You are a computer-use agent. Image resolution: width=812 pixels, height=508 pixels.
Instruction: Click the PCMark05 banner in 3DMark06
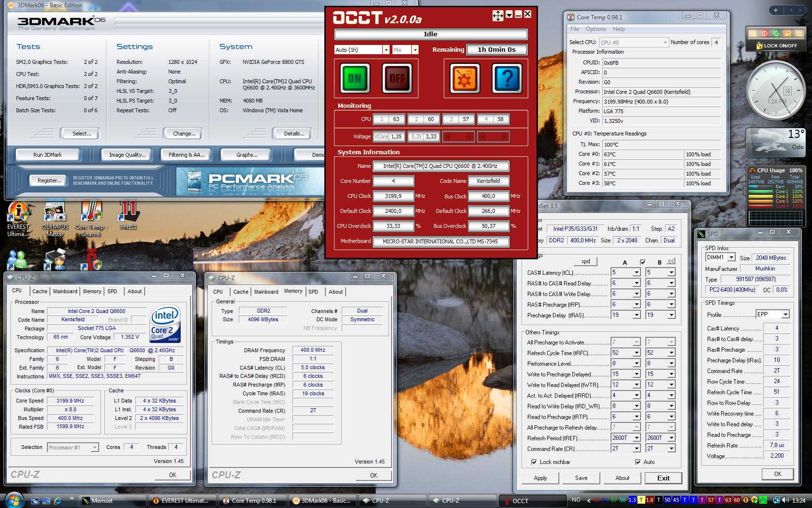click(x=250, y=181)
